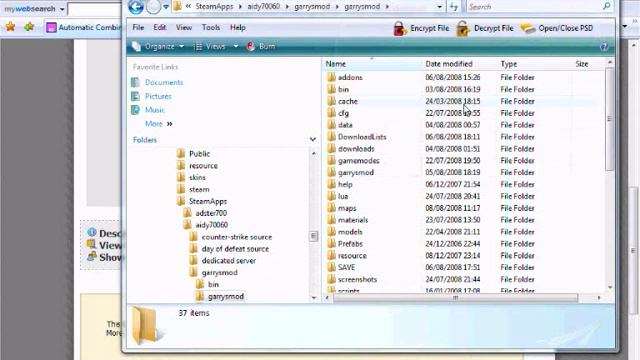Click into the Search input field
The width and height of the screenshot is (640, 360).
pos(534,7)
